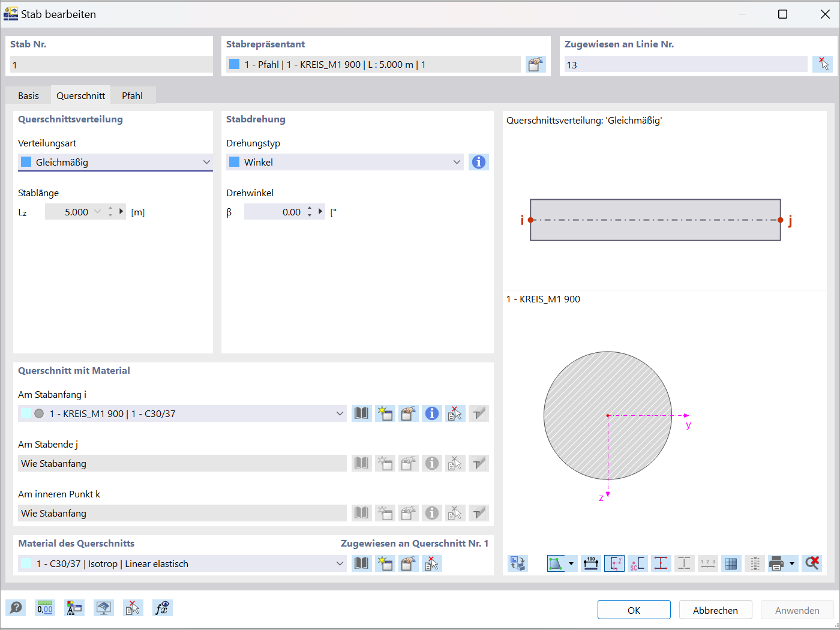Expand the material dropdown showing C30/37

340,563
